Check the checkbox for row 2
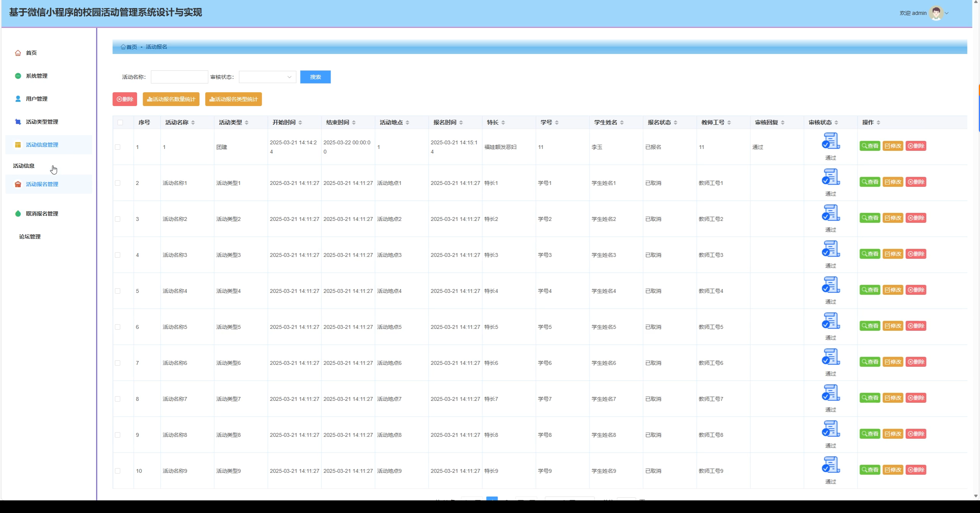This screenshot has width=980, height=513. click(x=118, y=183)
